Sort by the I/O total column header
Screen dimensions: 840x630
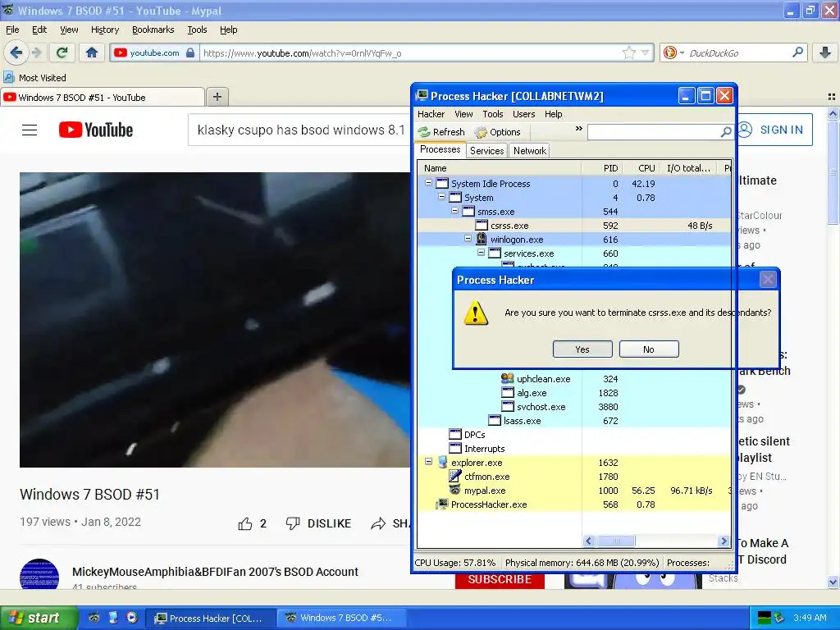(x=689, y=168)
